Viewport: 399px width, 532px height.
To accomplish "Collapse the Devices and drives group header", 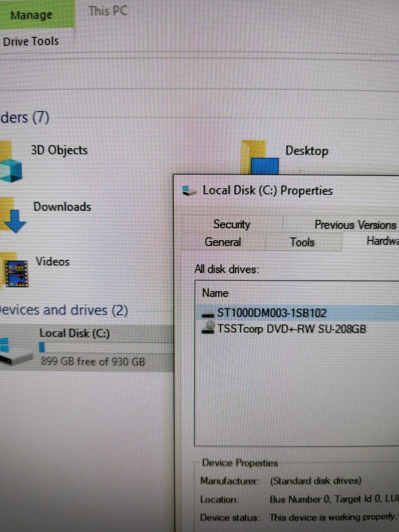I will point(64,310).
